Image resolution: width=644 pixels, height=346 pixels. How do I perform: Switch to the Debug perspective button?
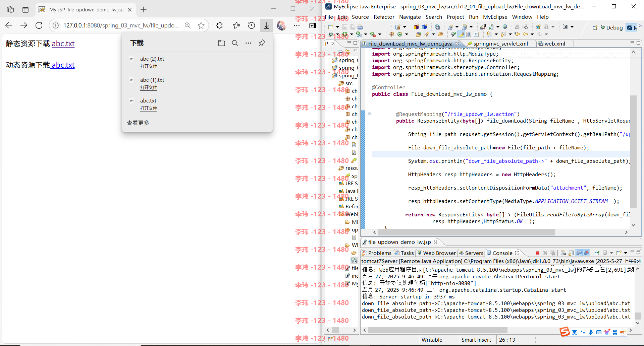tap(611, 27)
